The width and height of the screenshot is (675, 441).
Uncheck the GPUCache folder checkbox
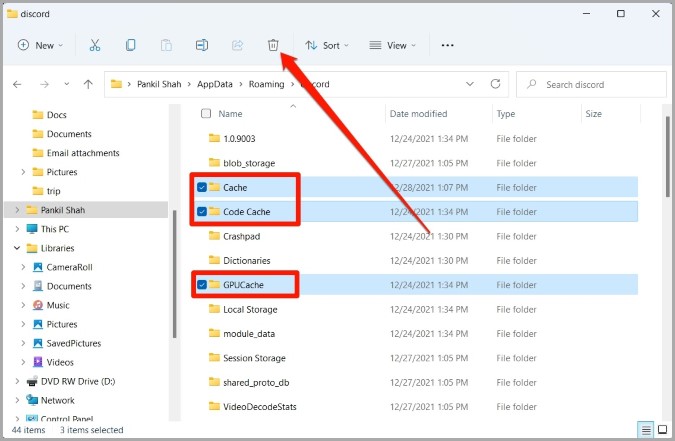point(202,285)
